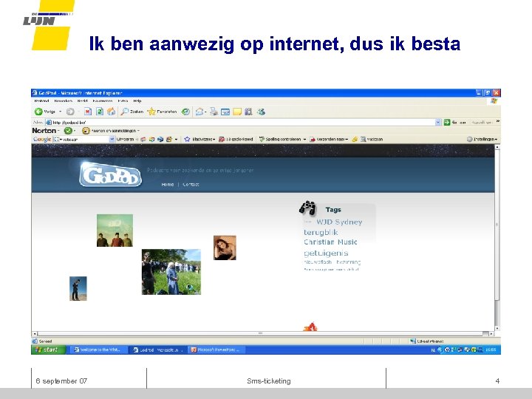Click the yellow Discuss note icon
Viewport: 532px width, 399px height.
coord(237,112)
